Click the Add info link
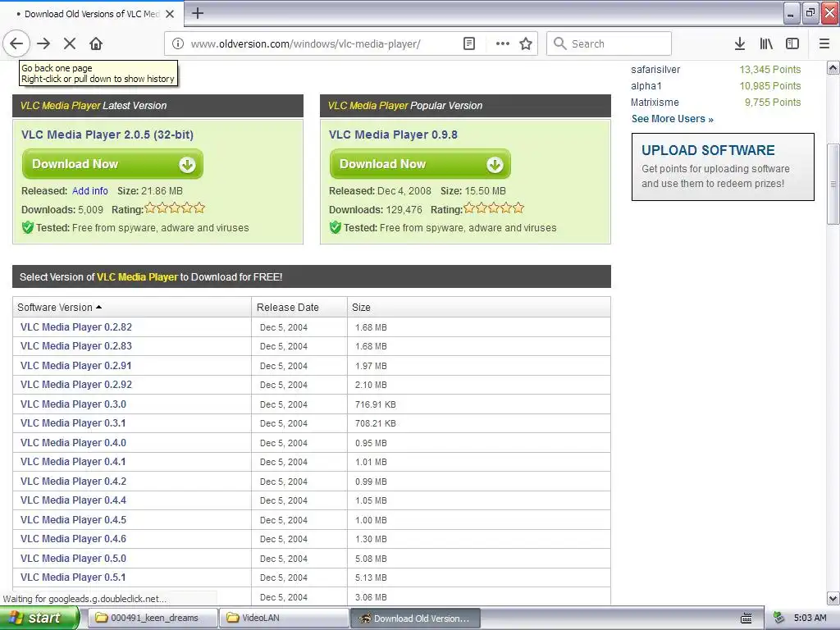 point(90,190)
